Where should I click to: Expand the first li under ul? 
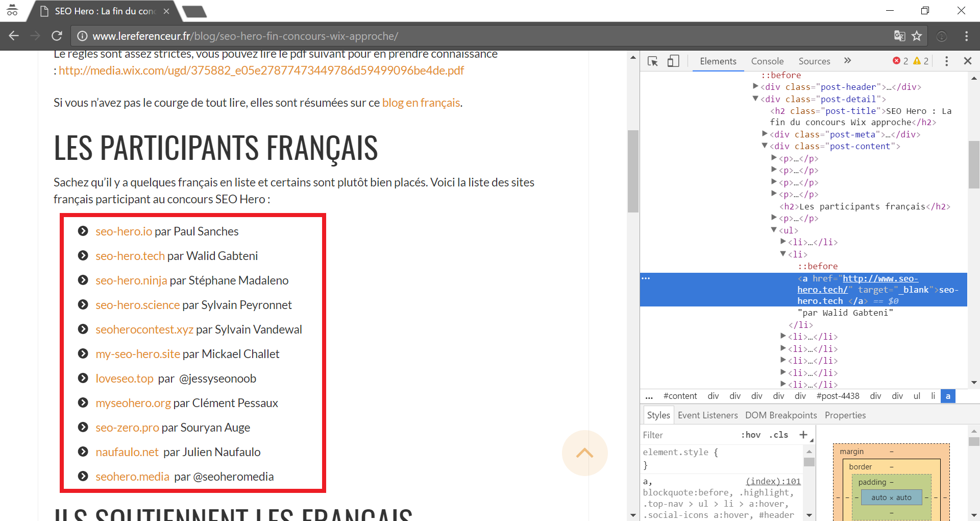(x=783, y=242)
